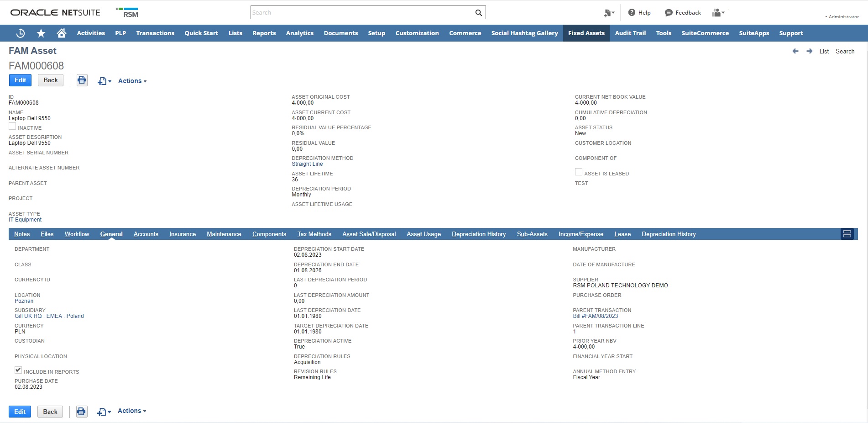
Task: Expand the bottom Actions dropdown
Action: click(132, 411)
